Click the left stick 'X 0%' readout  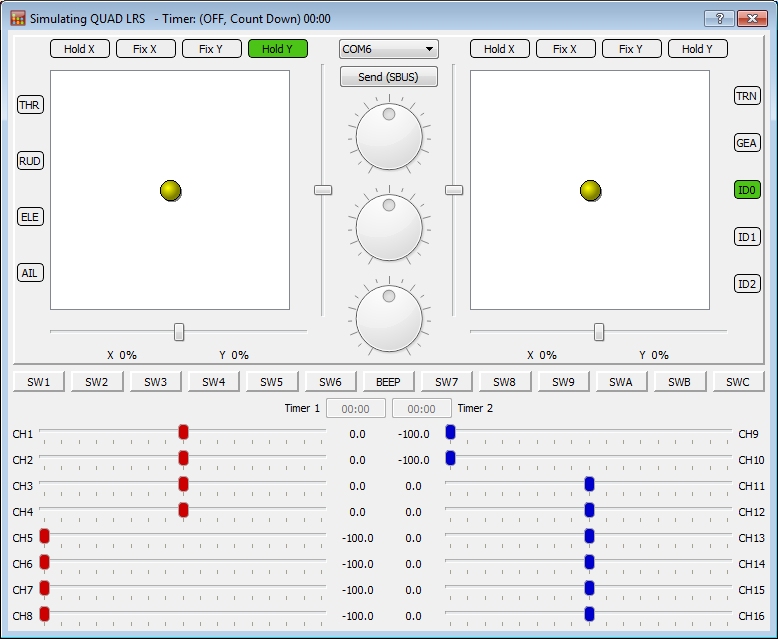coord(122,355)
